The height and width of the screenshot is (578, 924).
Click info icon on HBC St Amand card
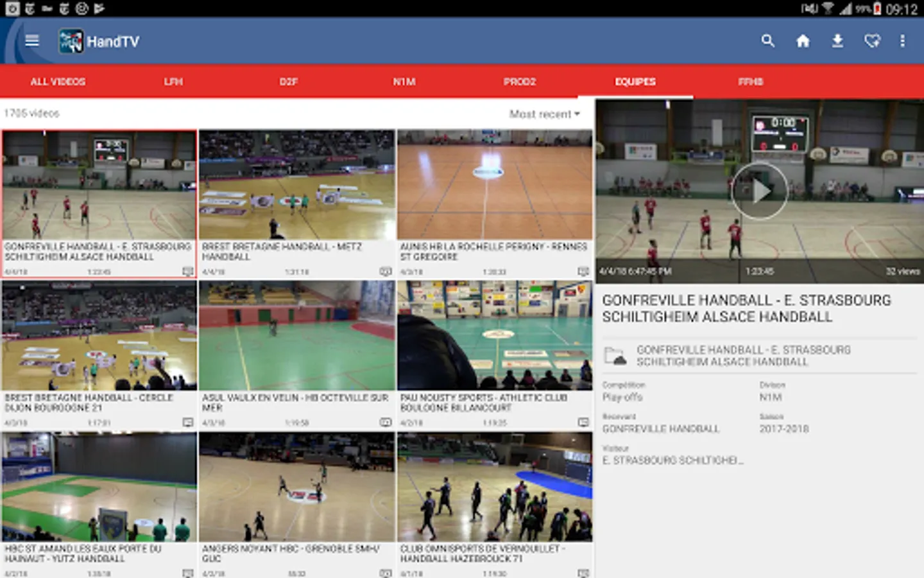(187, 573)
